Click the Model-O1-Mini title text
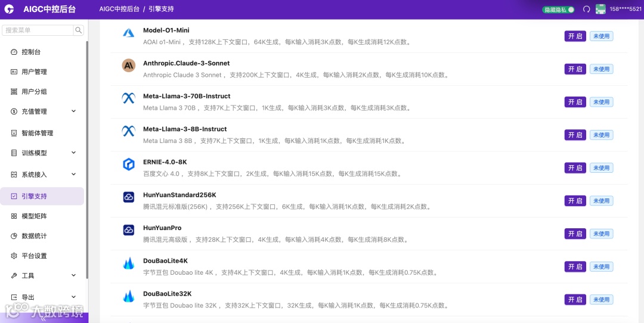 pyautogui.click(x=166, y=30)
